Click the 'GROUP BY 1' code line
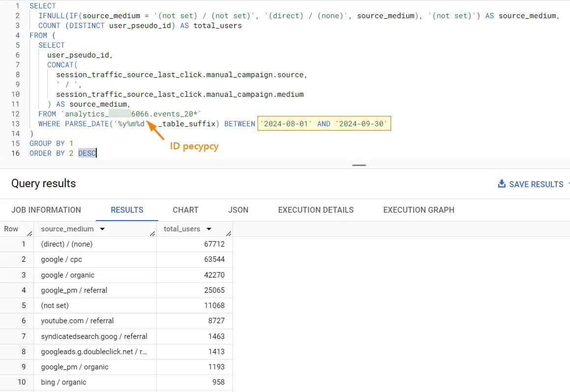The height and width of the screenshot is (392, 570). tap(51, 143)
